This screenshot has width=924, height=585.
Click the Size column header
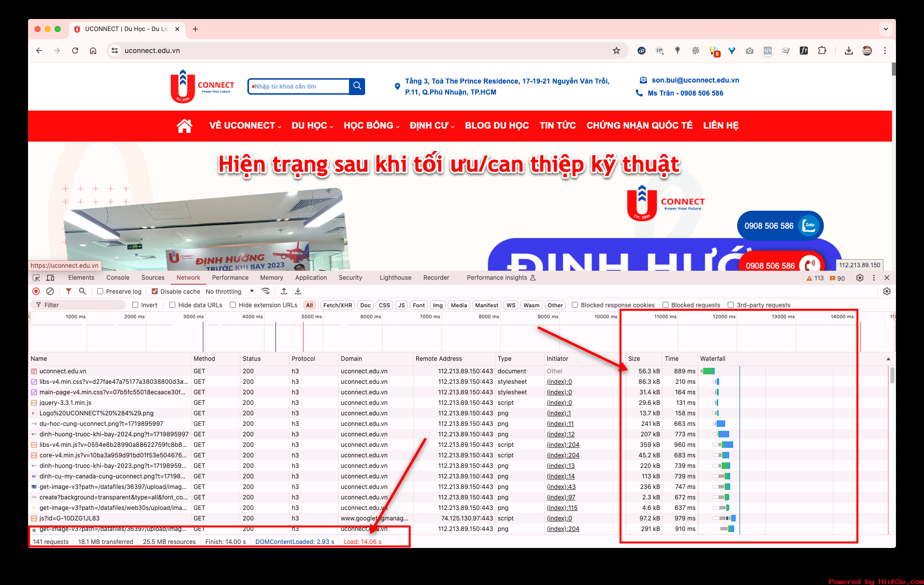634,359
